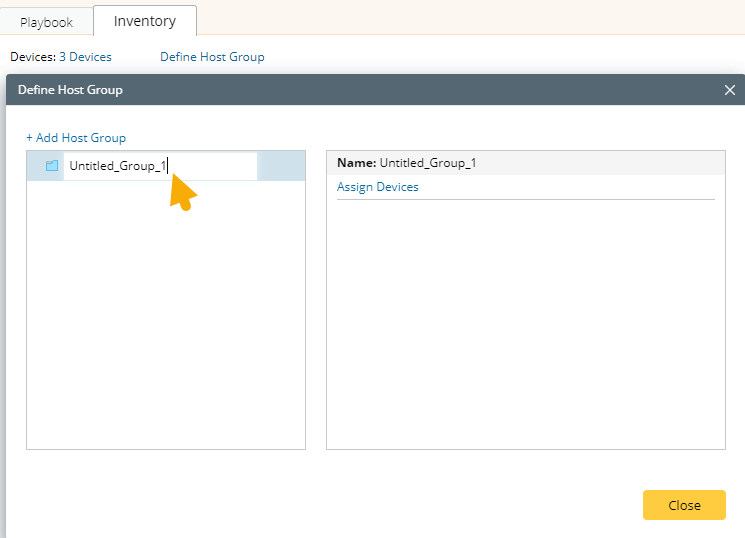Click the folder icon beside Untitled_Group_1
745x538 pixels.
[x=52, y=166]
